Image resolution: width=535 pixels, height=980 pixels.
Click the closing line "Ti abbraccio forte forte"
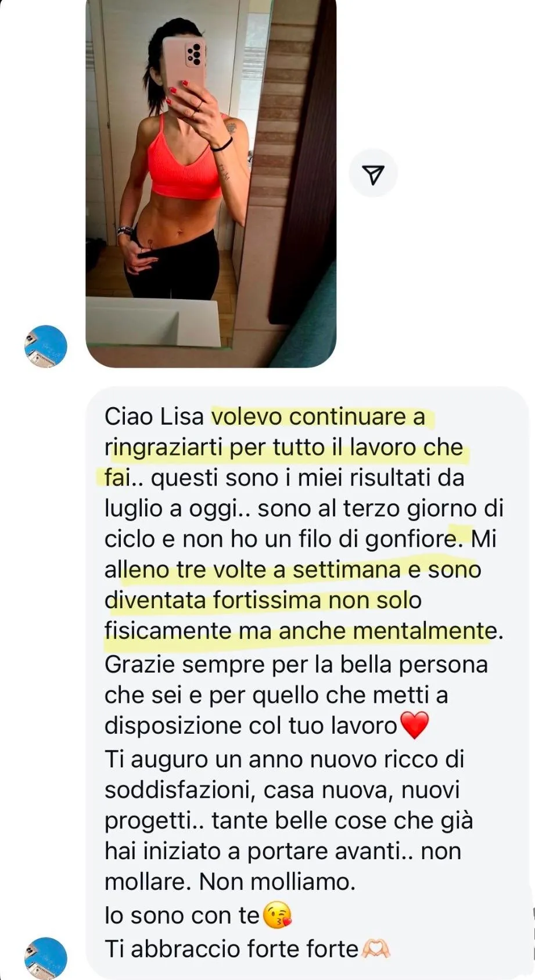coord(231,949)
